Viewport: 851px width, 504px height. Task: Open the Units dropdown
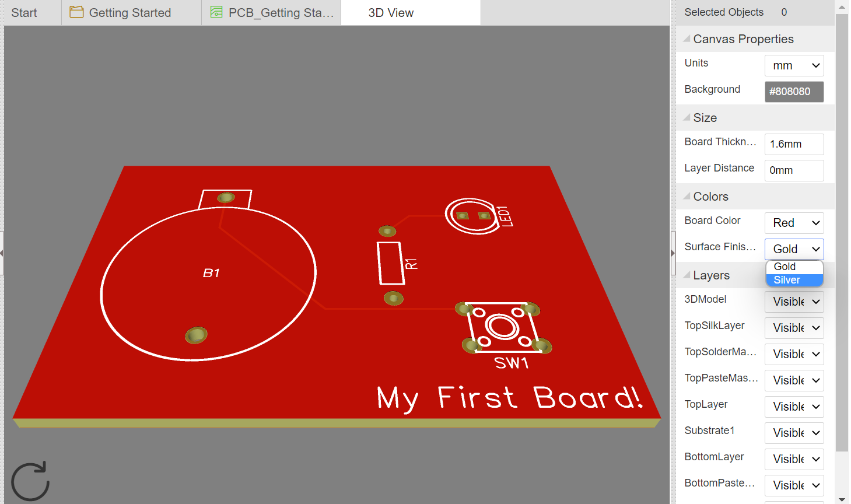click(794, 65)
